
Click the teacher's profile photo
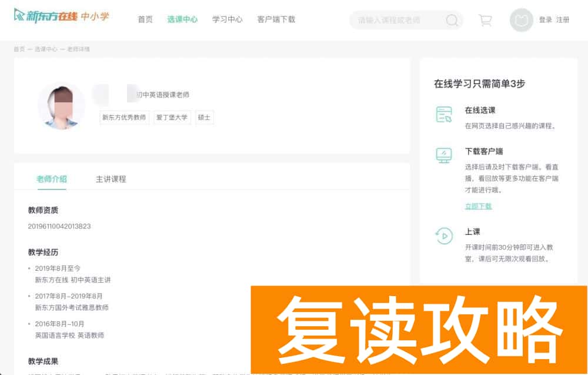tap(61, 107)
